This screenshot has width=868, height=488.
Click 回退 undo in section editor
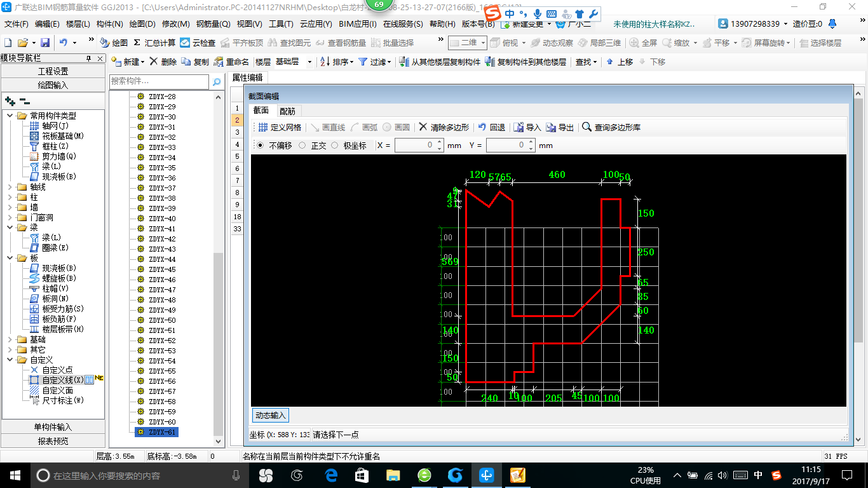pyautogui.click(x=492, y=127)
